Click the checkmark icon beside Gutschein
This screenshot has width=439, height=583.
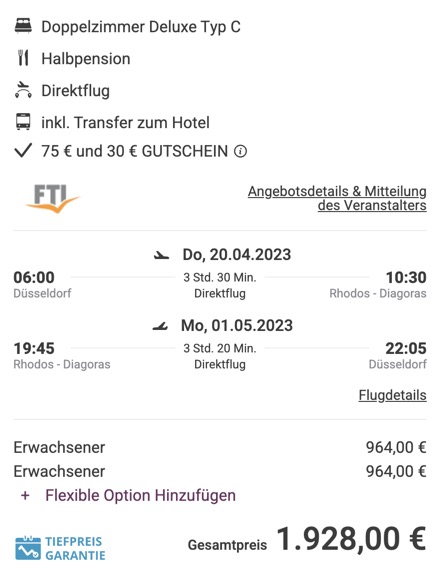point(23,151)
